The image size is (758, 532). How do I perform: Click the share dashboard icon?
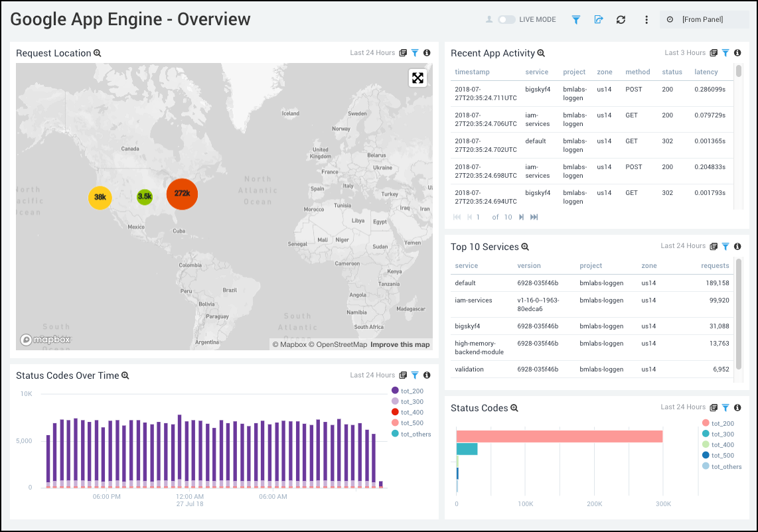[598, 20]
